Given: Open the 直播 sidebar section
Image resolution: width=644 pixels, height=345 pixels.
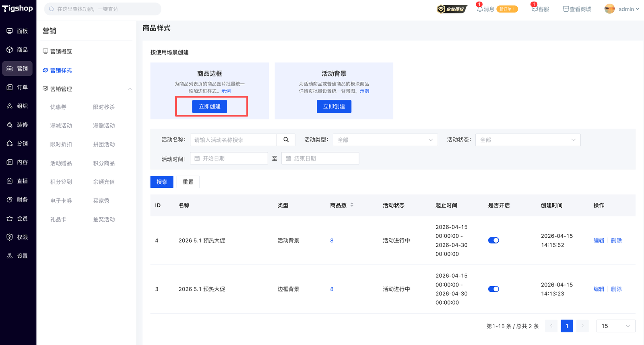Looking at the screenshot, I should [x=18, y=181].
